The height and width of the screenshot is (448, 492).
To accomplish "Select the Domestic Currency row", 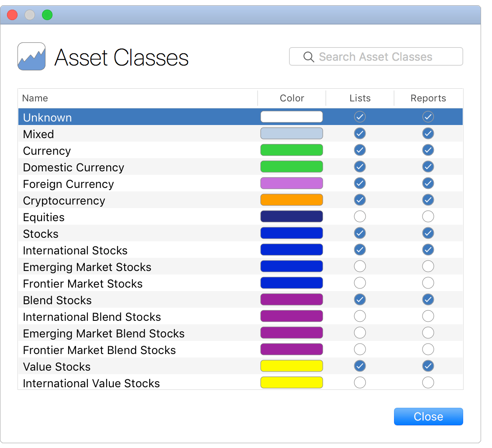I will [131, 167].
